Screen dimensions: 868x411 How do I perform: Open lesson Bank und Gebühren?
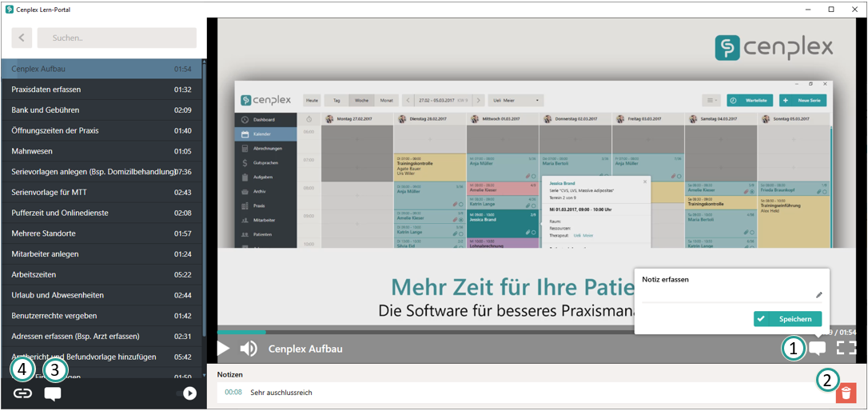coord(102,110)
